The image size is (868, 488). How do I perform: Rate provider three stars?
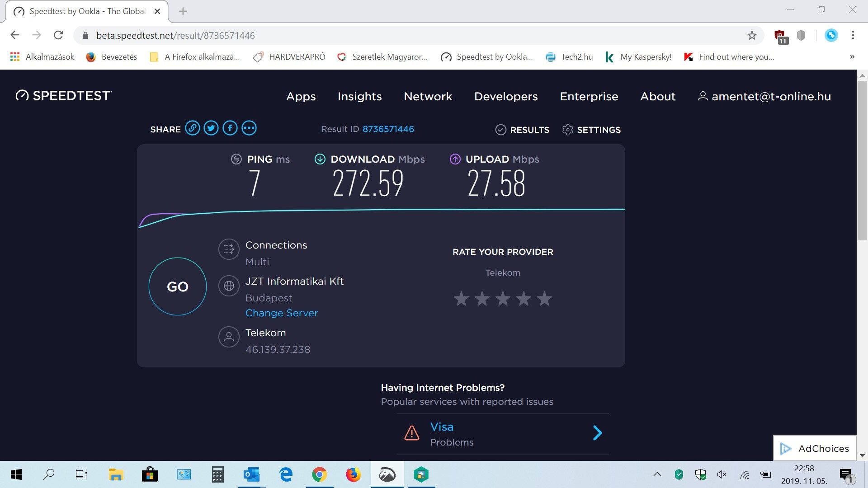[x=503, y=299]
